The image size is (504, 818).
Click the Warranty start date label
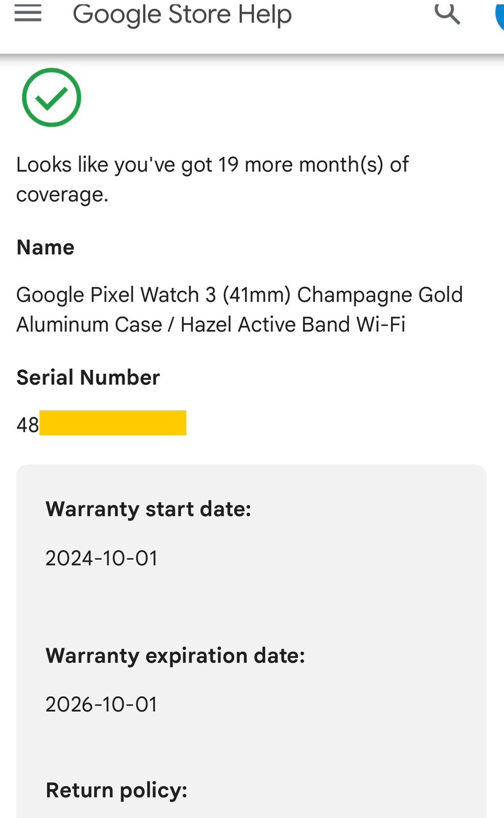pos(148,509)
